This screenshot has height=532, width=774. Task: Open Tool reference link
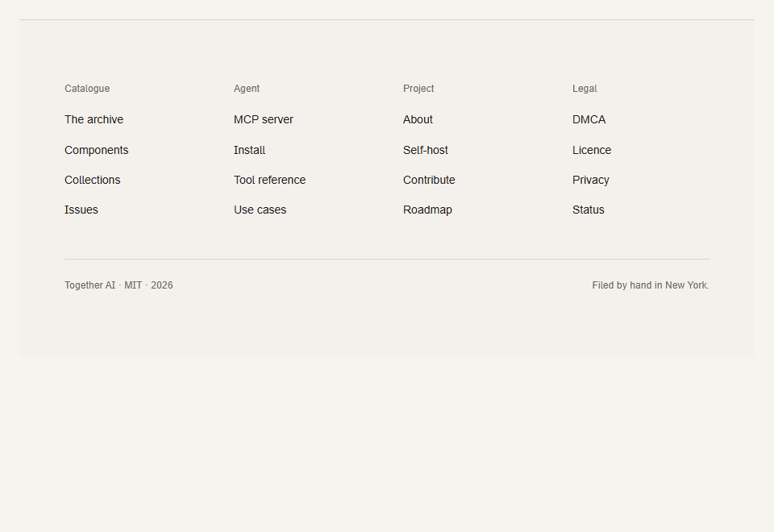(269, 180)
